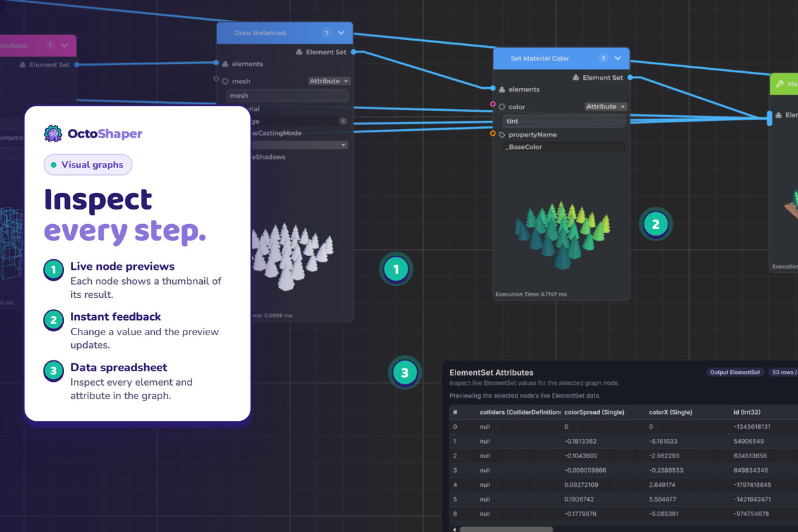Click the table scrollbar left arrow
798x532 pixels.
[x=454, y=529]
